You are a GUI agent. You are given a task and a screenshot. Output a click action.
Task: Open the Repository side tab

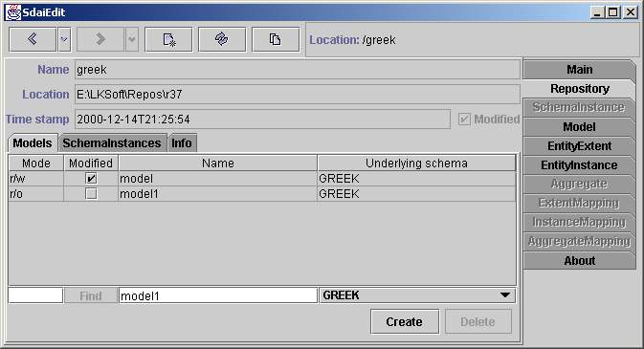(x=579, y=89)
